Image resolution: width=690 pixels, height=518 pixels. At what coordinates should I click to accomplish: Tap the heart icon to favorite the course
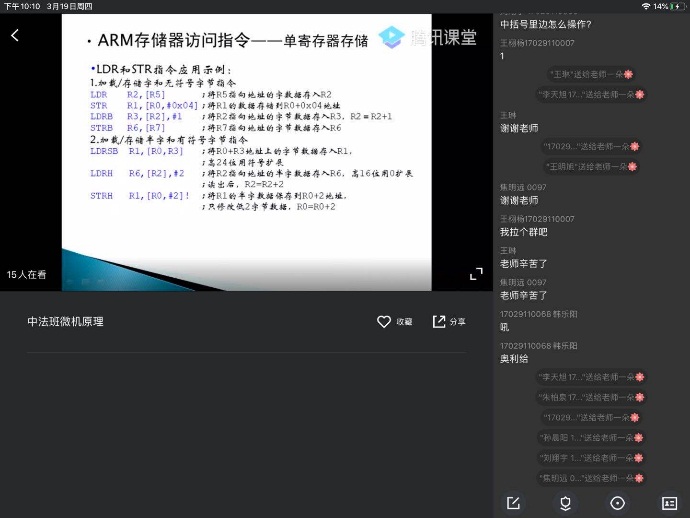[384, 322]
